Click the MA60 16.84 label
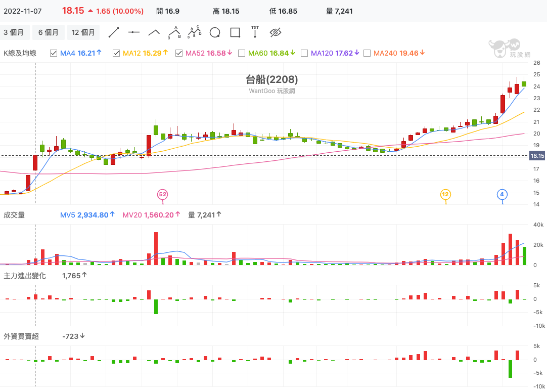 coord(272,53)
